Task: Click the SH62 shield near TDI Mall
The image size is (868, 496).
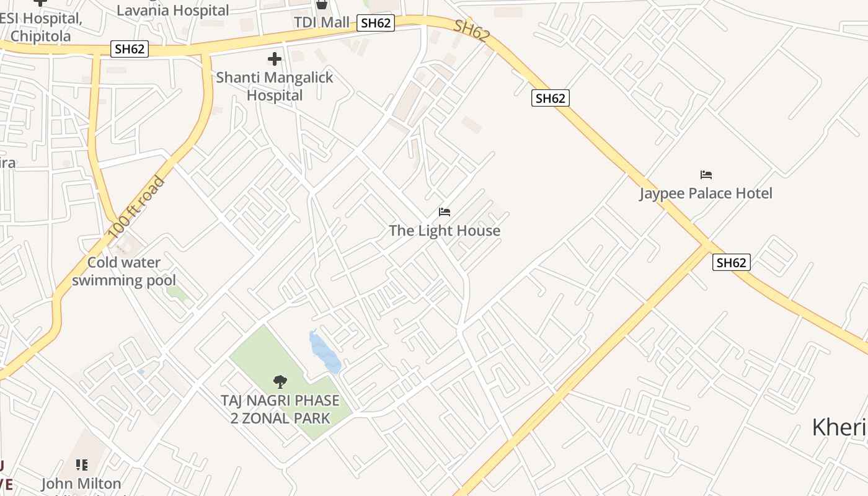Action: point(376,24)
